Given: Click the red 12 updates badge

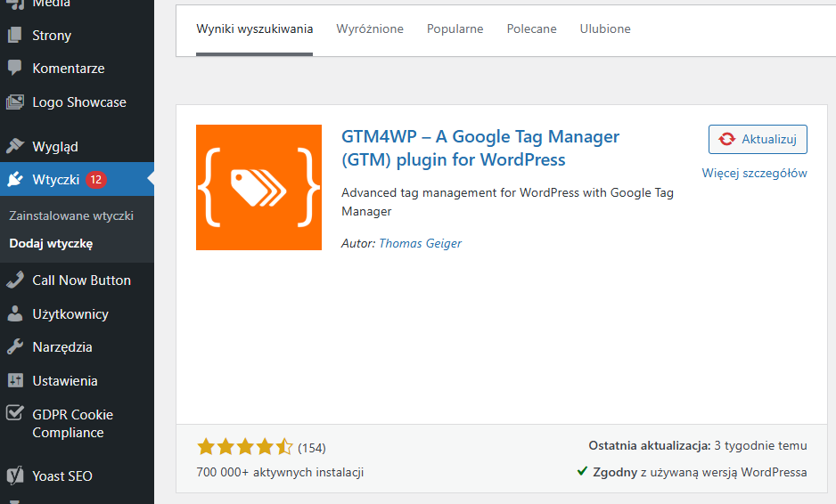Looking at the screenshot, I should click(x=96, y=180).
